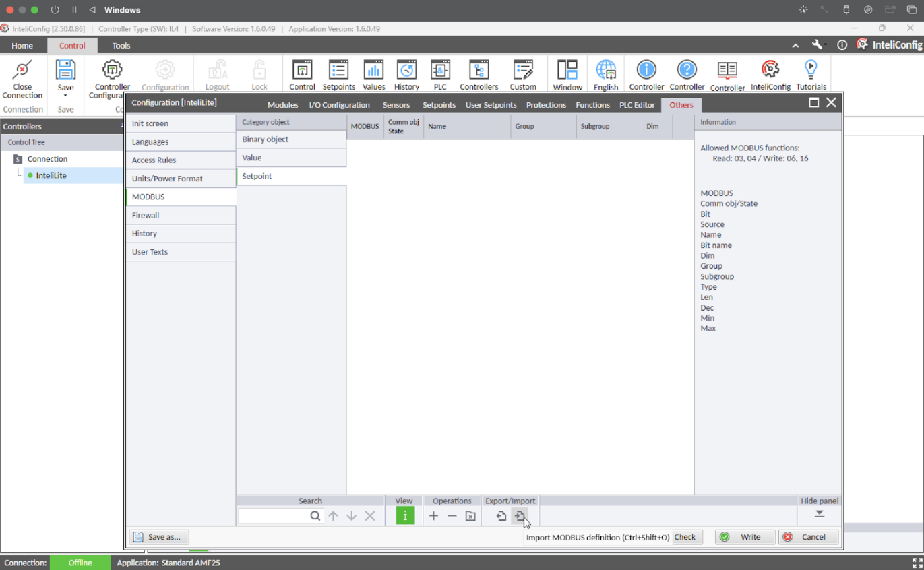Open the Save dropdown arrow
Viewport: 924px width, 570px height.
coord(65,96)
